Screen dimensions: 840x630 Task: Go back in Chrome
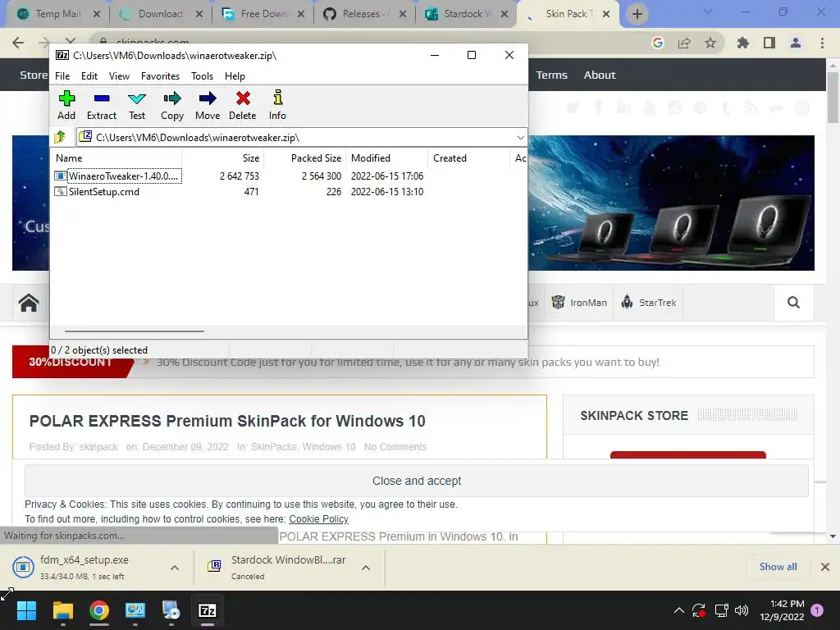(x=18, y=43)
